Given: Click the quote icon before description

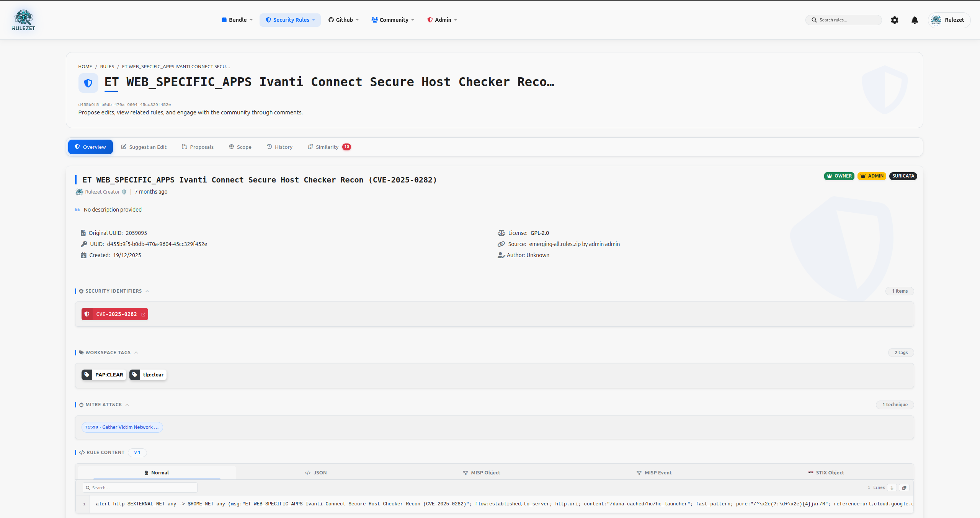Looking at the screenshot, I should point(77,210).
